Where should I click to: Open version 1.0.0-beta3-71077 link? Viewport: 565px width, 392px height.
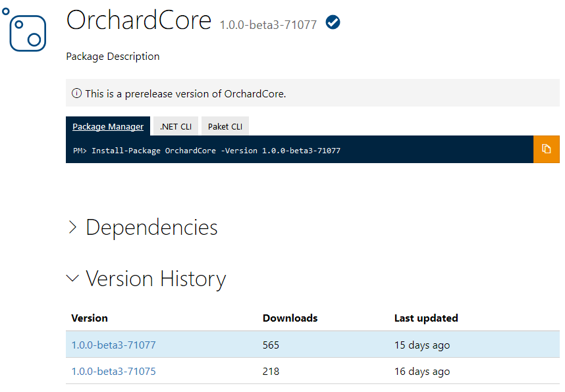coord(113,345)
